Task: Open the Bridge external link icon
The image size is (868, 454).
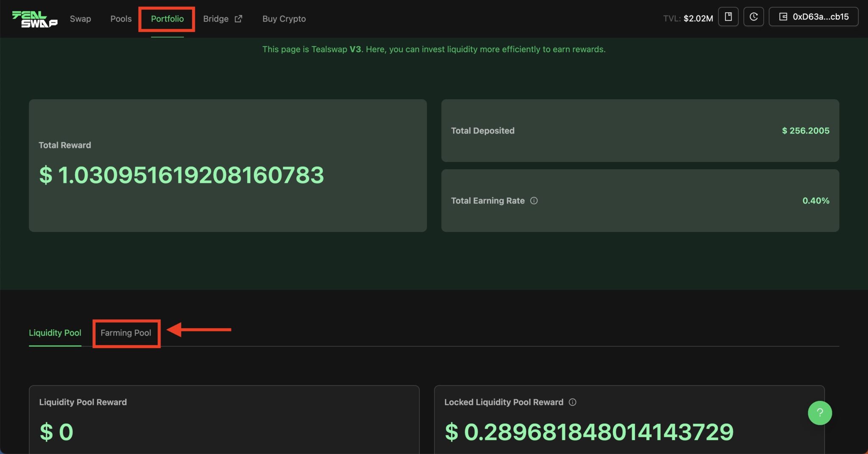Action: coord(239,18)
